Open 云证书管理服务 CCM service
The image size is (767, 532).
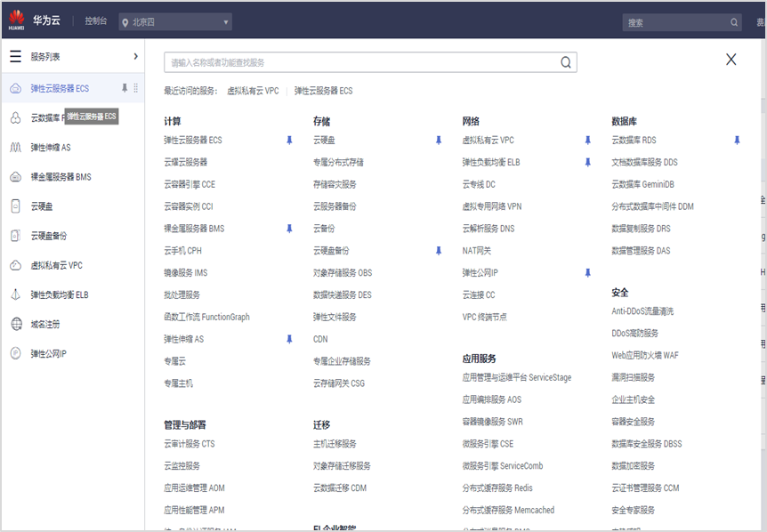tap(645, 488)
